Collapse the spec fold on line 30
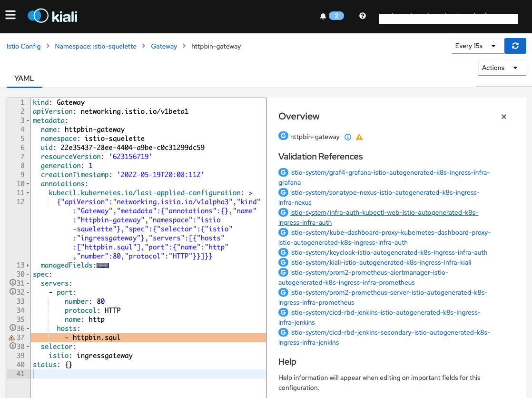532x398 pixels. [x=28, y=274]
